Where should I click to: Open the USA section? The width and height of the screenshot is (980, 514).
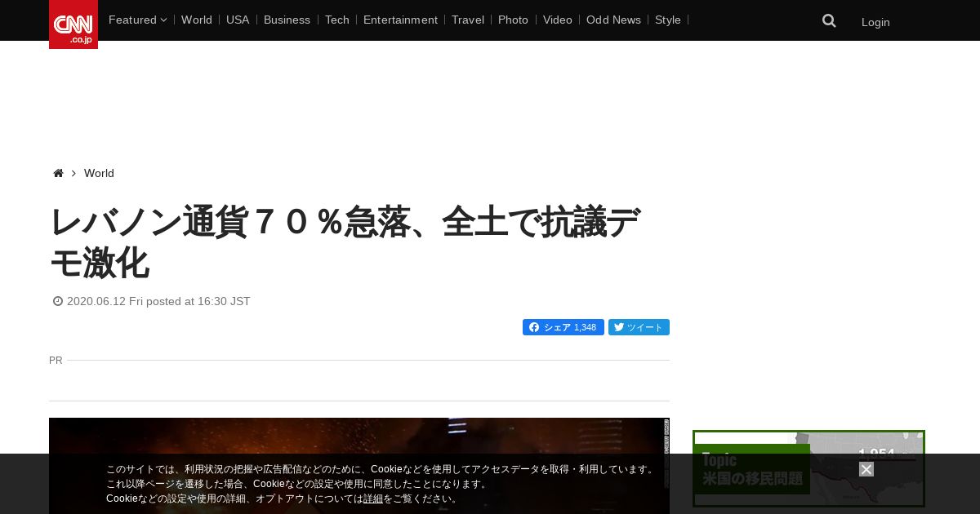(238, 20)
